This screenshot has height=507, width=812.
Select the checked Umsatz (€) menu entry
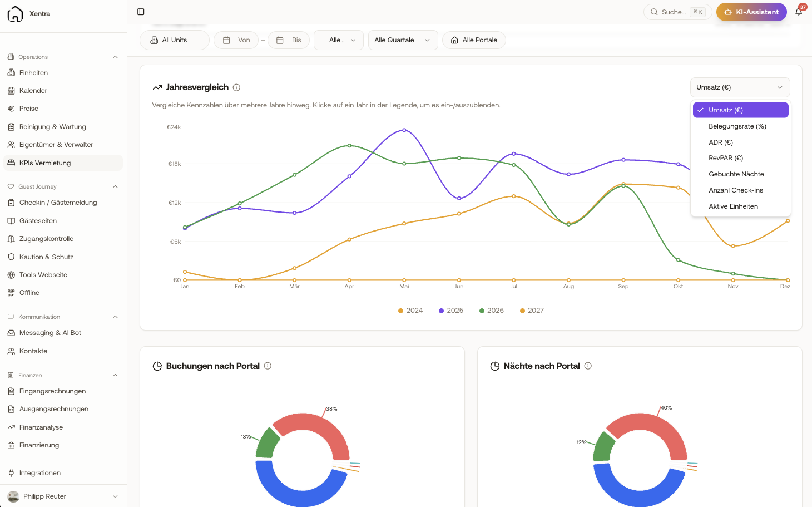coord(740,110)
